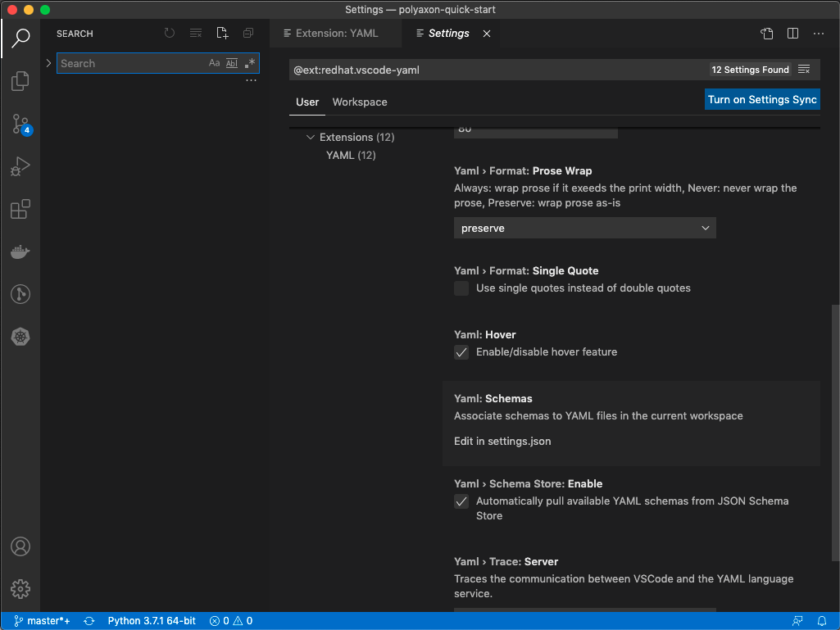Viewport: 840px width, 630px height.
Task: Select the Extensions (12) tree item
Action: pos(356,137)
